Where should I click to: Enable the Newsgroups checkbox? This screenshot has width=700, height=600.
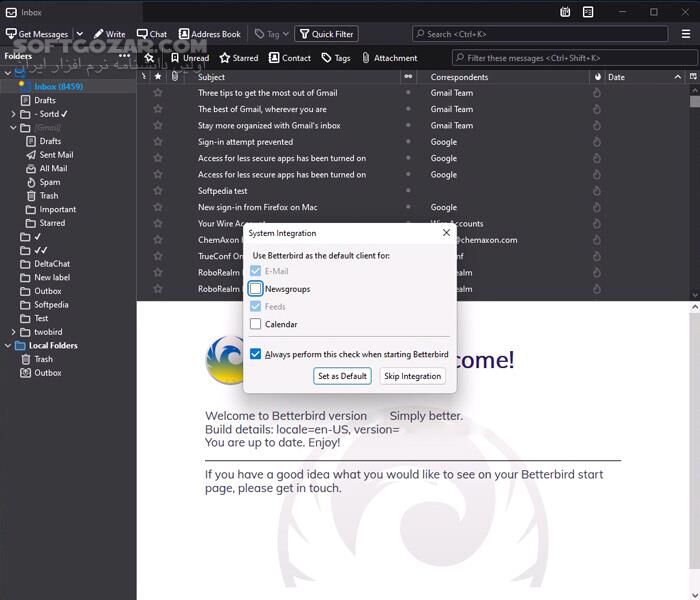(x=256, y=289)
